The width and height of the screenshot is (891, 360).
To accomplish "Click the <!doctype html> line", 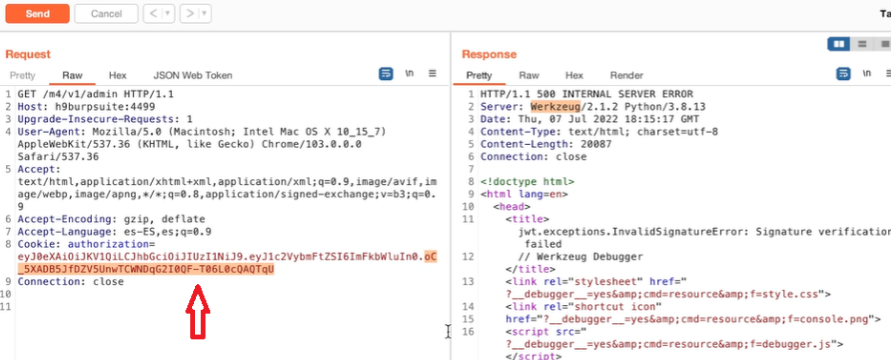I will point(527,182).
